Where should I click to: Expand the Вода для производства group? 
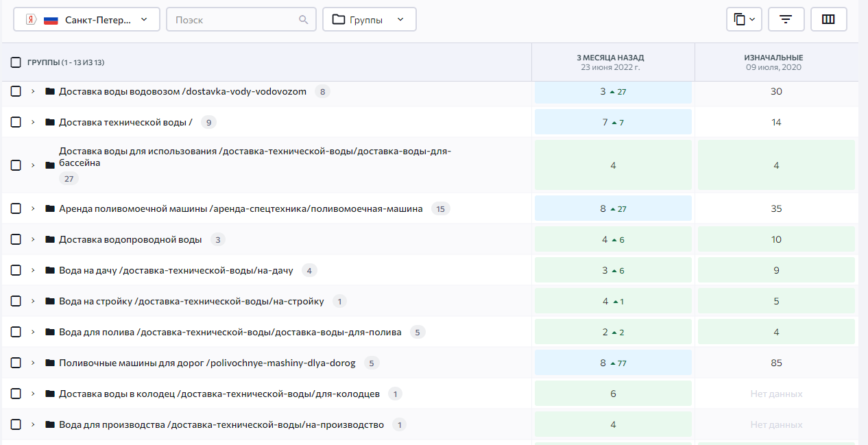click(33, 424)
